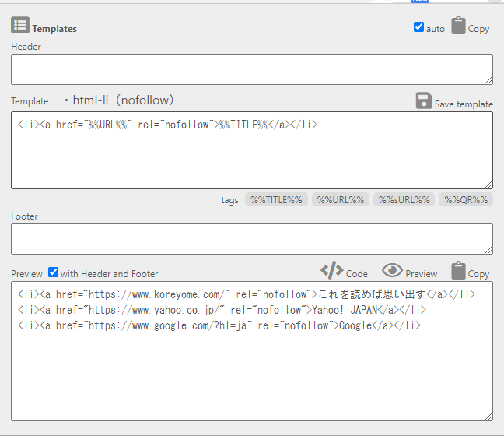504x436 pixels.
Task: Click the Preview eye icon
Action: pos(392,270)
